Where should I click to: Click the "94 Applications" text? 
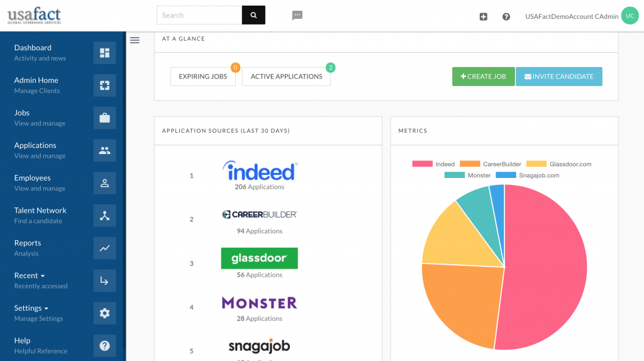(260, 231)
